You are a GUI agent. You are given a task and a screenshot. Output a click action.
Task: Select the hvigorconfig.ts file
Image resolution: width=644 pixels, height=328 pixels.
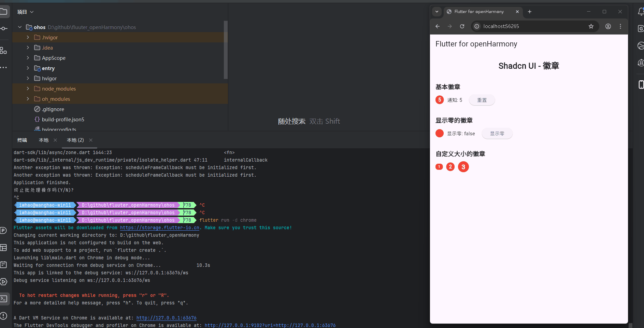(x=59, y=129)
